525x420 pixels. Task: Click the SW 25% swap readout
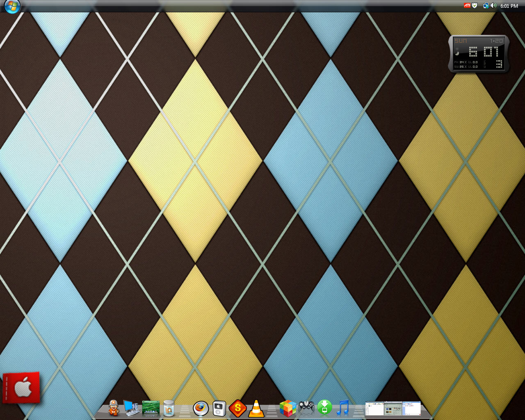click(x=460, y=66)
